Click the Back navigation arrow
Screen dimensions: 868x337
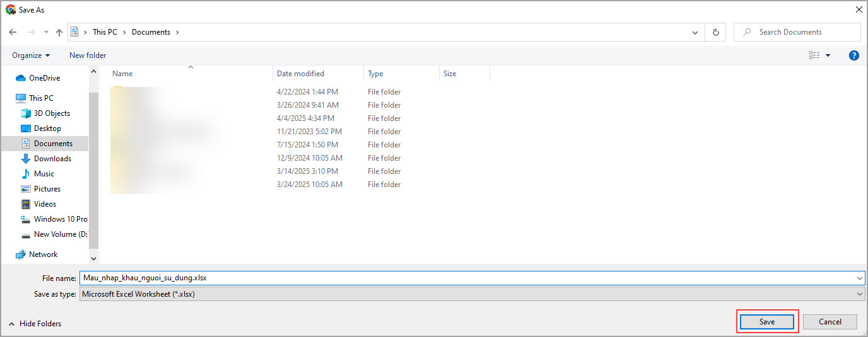coord(13,32)
